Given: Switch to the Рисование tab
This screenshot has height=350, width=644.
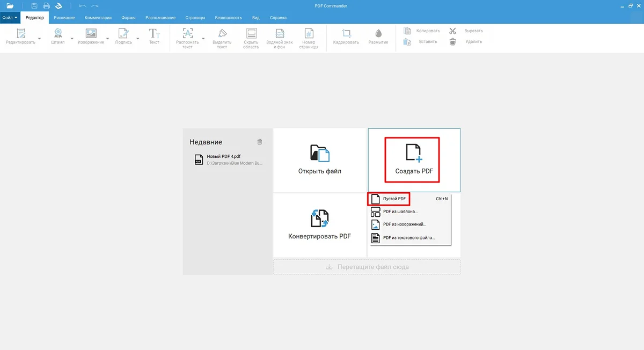Looking at the screenshot, I should pyautogui.click(x=64, y=18).
